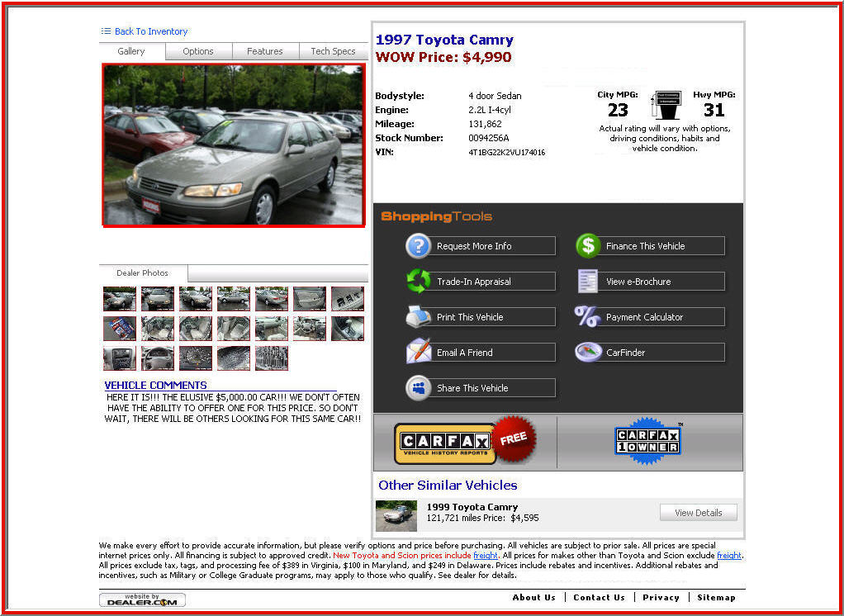Click the mileage value 131,862
Image resolution: width=844 pixels, height=616 pixels.
[x=485, y=124]
